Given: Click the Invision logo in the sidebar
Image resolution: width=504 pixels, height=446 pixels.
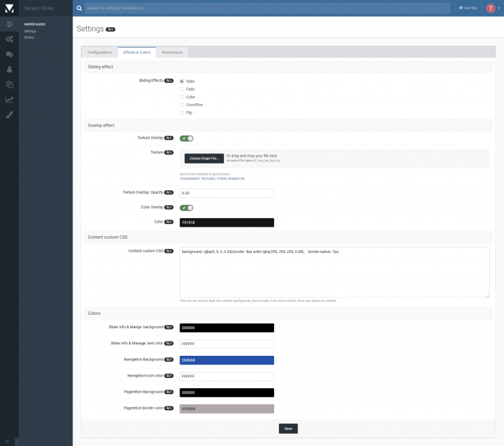Looking at the screenshot, I should tap(9, 8).
